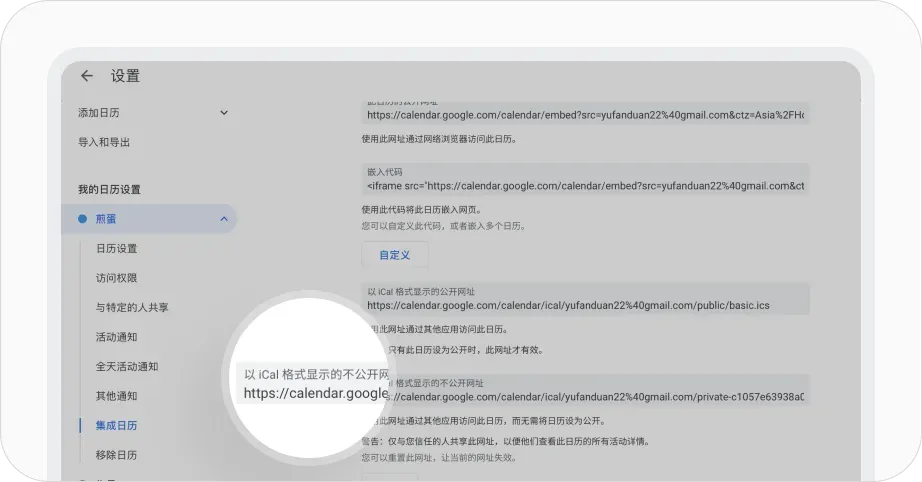The height and width of the screenshot is (482, 922).
Task: Open 导入和导出 in the sidebar
Action: point(104,142)
